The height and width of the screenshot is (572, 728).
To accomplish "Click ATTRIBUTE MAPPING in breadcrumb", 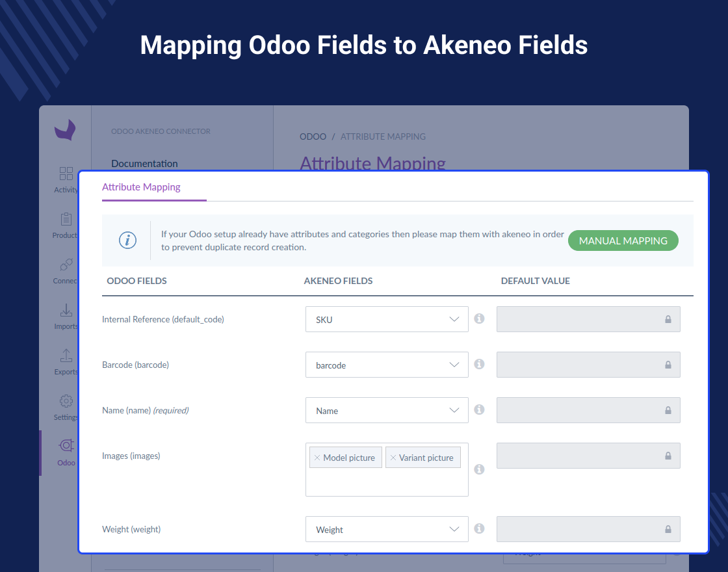I will point(383,136).
